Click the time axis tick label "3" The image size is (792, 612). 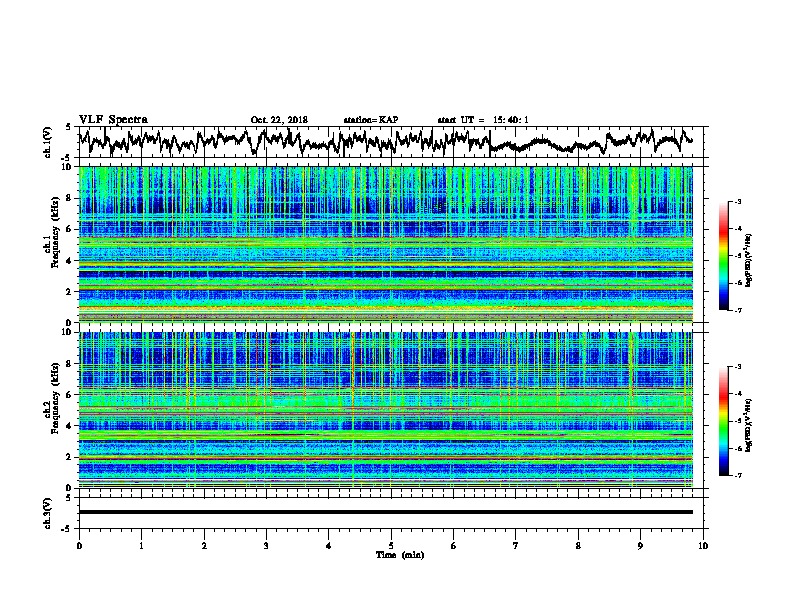coord(266,546)
